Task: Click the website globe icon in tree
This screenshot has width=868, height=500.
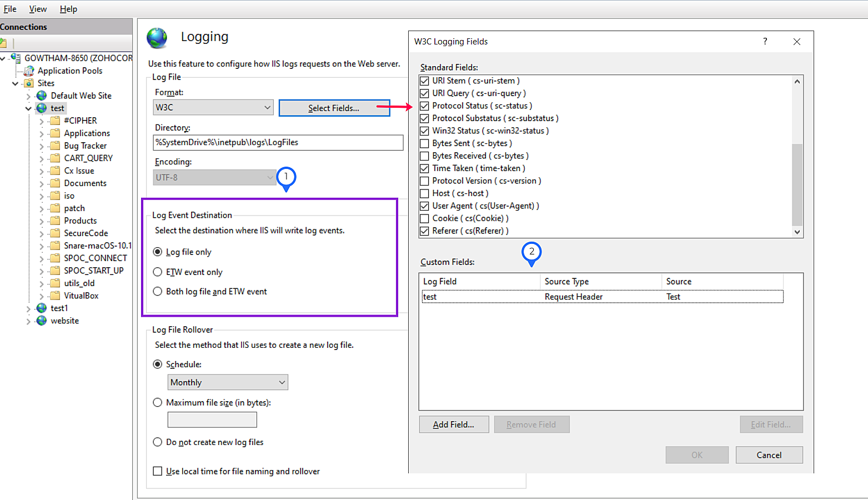Action: point(42,321)
